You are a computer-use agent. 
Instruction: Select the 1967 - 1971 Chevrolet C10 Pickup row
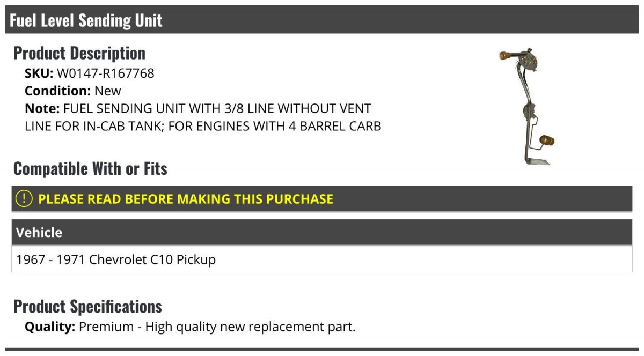click(116, 259)
